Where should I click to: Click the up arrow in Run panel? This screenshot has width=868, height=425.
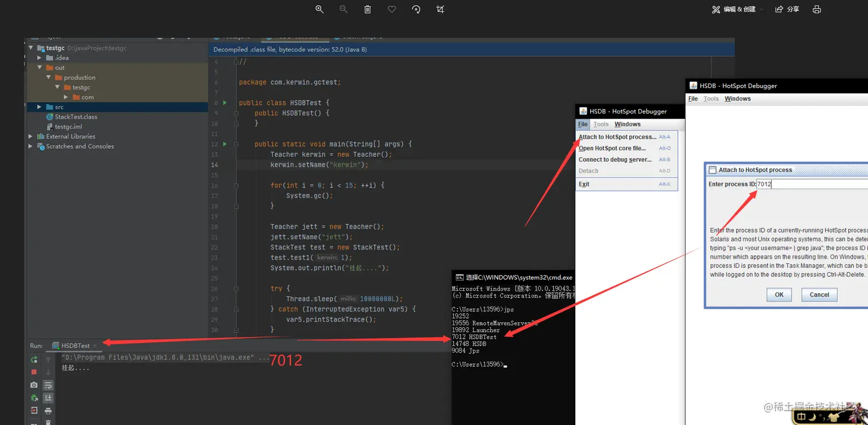coord(48,360)
